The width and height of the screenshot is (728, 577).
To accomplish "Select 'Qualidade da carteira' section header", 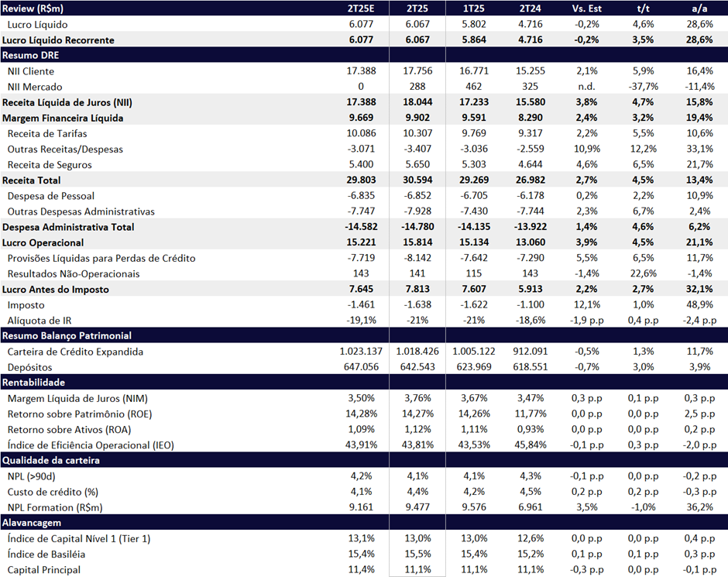I will coord(51,461).
